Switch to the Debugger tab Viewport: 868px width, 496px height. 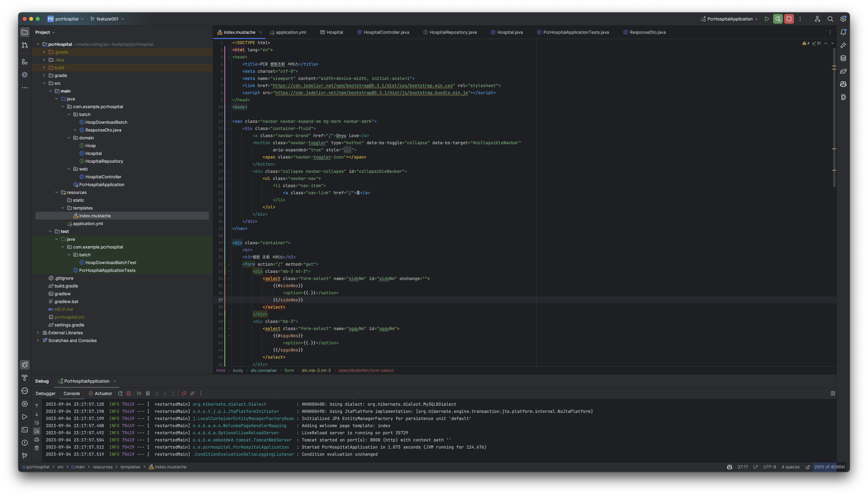click(x=46, y=394)
